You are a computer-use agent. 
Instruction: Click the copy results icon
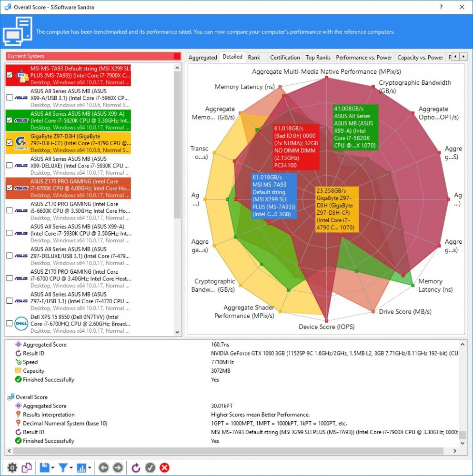[27, 467]
